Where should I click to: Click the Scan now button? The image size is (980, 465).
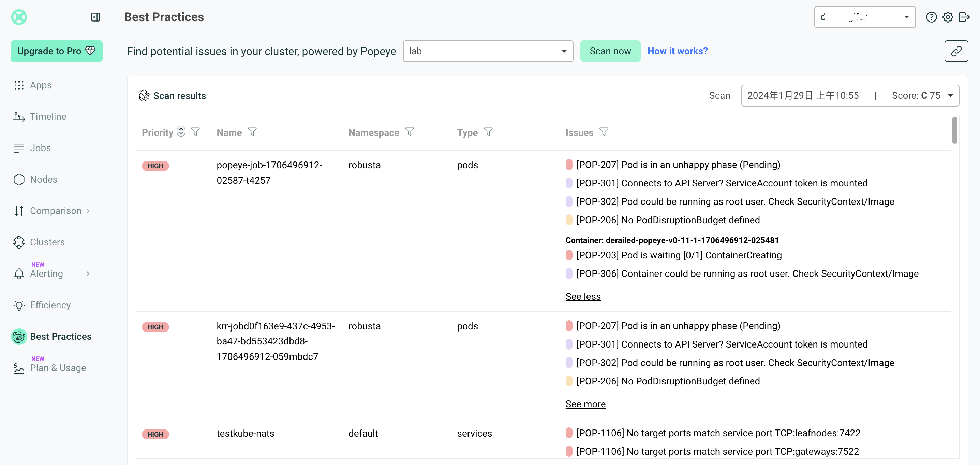pos(610,51)
